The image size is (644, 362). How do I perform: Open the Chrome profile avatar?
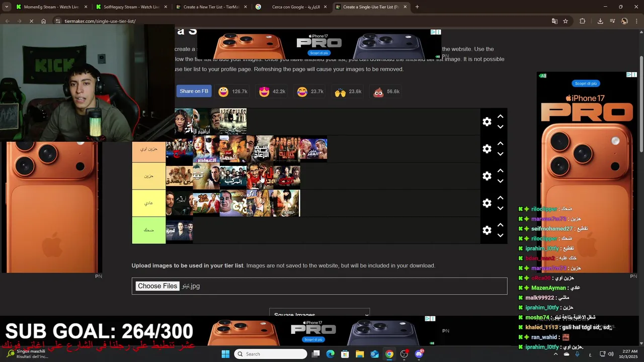(x=624, y=21)
